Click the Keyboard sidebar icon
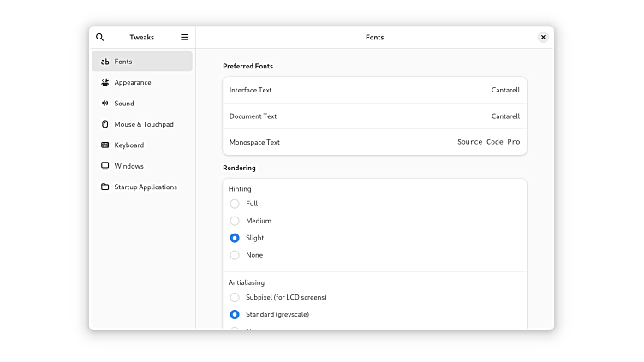The image size is (644, 362). click(x=104, y=145)
